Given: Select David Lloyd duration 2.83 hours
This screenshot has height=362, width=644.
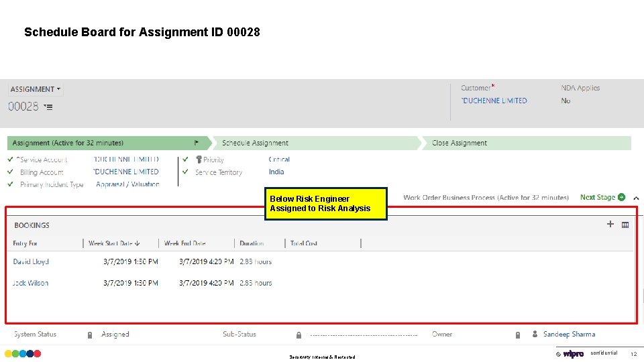Looking at the screenshot, I should [256, 261].
